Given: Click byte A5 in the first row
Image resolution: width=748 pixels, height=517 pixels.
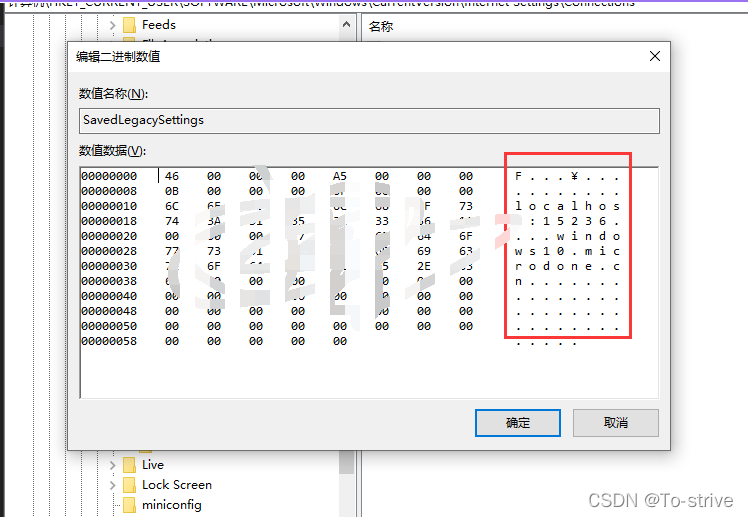Looking at the screenshot, I should tap(340, 176).
